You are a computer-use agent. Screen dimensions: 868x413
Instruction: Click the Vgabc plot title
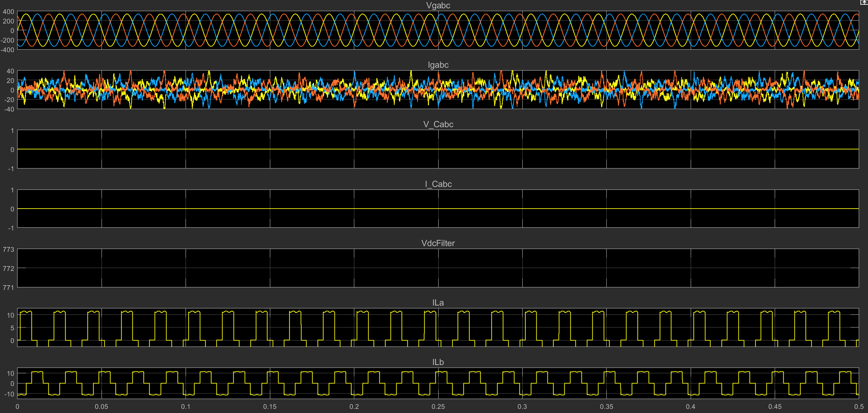coord(438,5)
